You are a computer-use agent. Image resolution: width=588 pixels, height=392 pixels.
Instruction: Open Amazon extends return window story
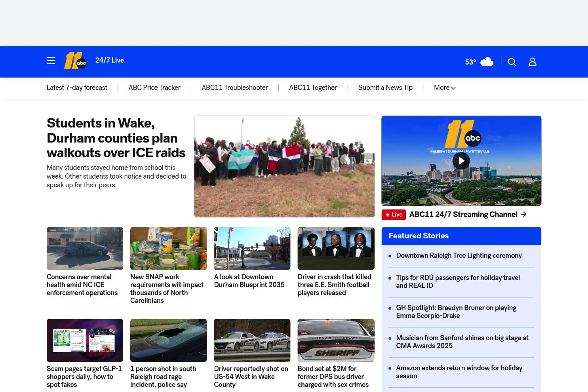tap(459, 372)
